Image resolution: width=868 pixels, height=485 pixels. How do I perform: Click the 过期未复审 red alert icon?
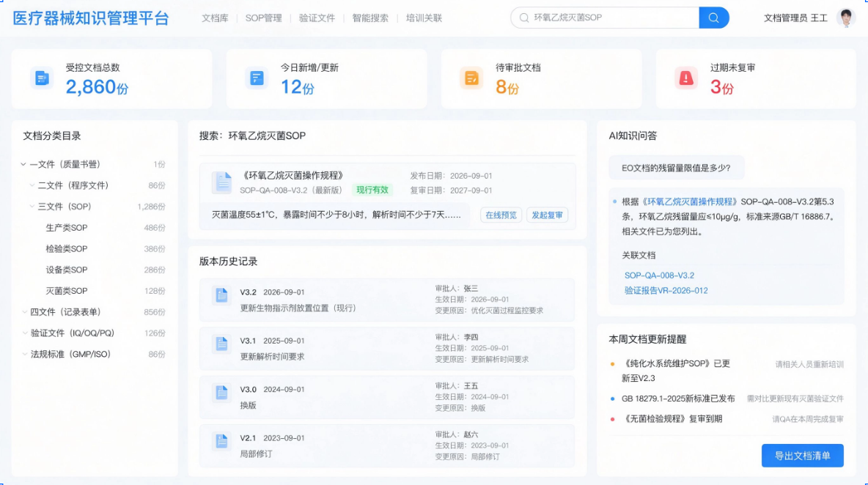click(686, 78)
